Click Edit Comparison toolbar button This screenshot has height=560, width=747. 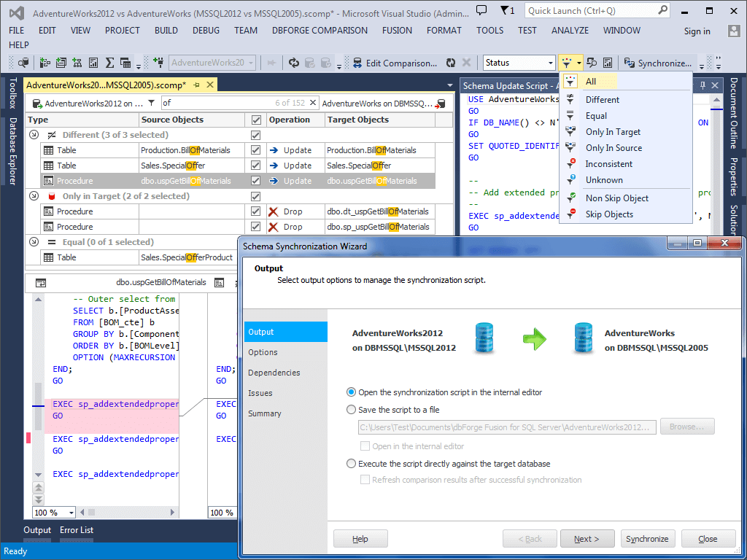[395, 63]
